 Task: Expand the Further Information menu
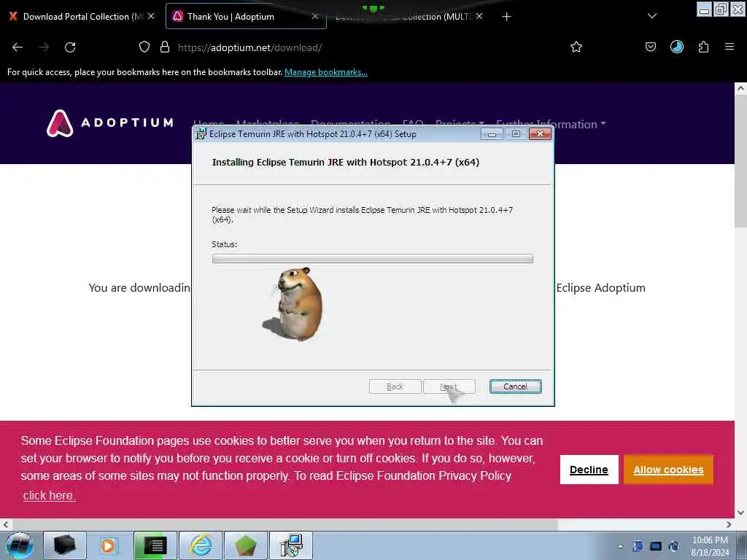551,124
